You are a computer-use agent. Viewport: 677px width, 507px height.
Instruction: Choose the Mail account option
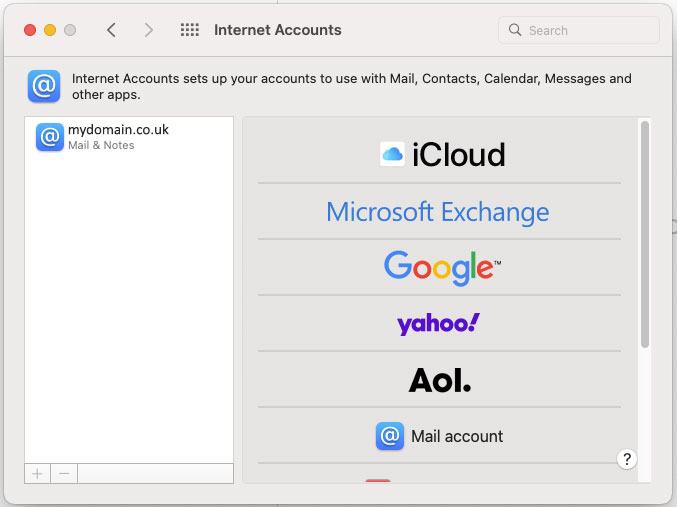point(440,436)
